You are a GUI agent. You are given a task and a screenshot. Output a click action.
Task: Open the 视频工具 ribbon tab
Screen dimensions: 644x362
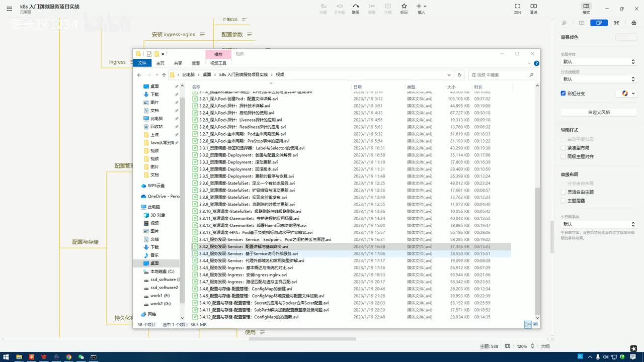tap(218, 63)
